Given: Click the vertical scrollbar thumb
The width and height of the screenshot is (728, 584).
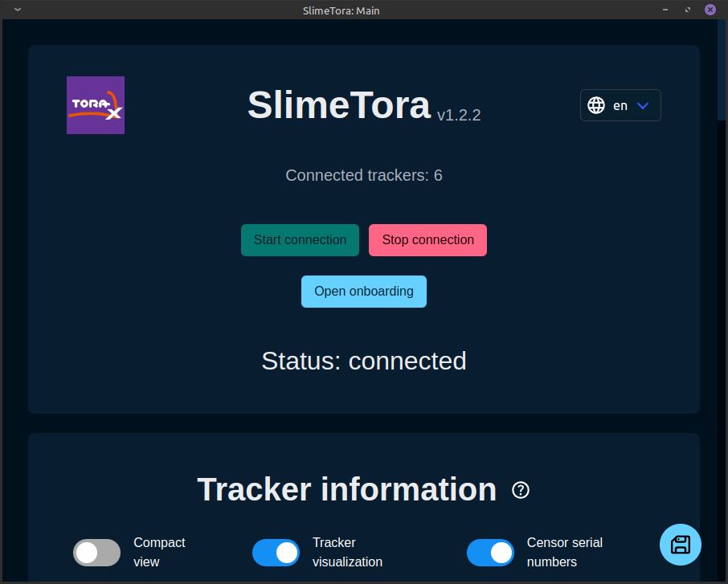Looking at the screenshot, I should (722, 70).
